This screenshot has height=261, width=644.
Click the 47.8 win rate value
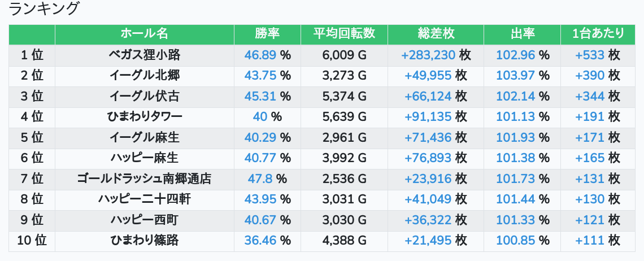pos(260,179)
